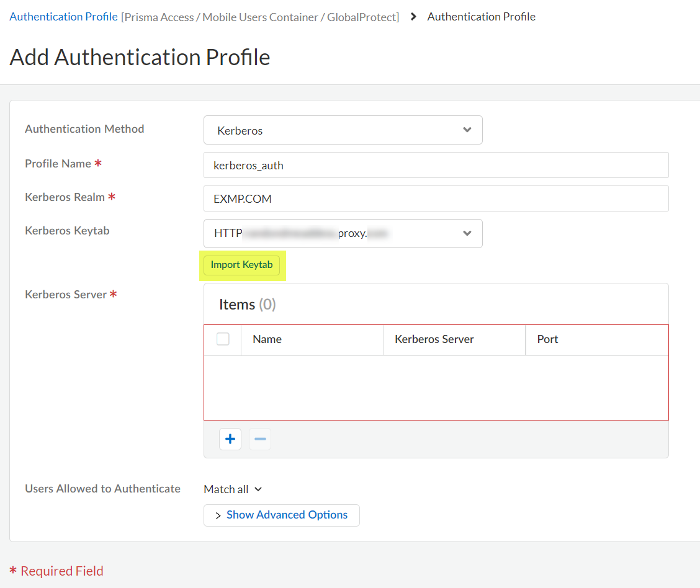This screenshot has width=700, height=588.
Task: Click the Items (0) table heading
Action: coord(247,305)
